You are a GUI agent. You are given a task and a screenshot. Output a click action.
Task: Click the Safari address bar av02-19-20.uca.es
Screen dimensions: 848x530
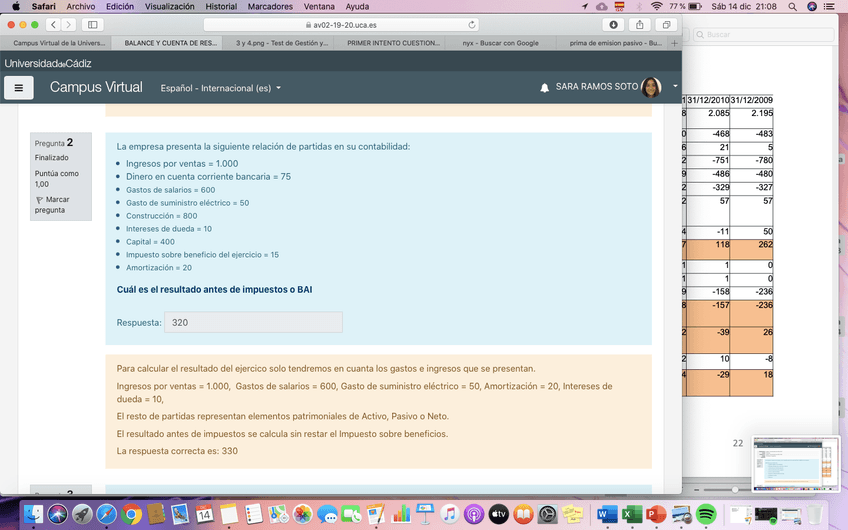(x=341, y=25)
